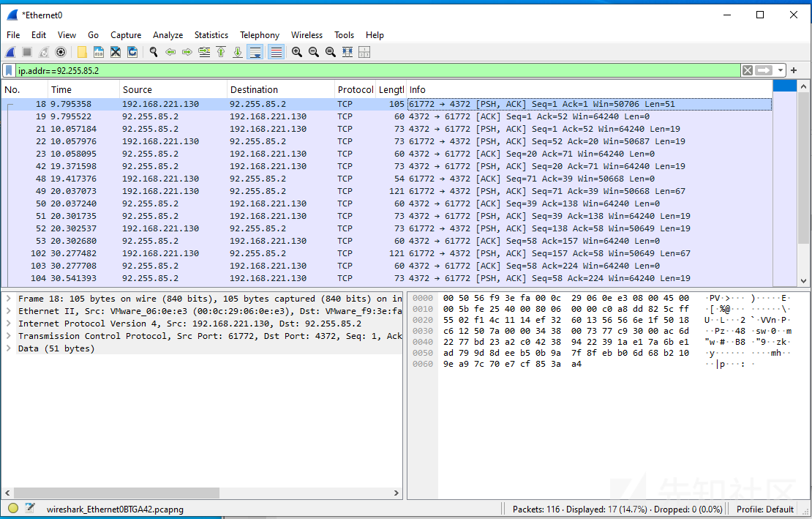The image size is (812, 519).
Task: Open capture file properties status icon
Action: [x=30, y=509]
